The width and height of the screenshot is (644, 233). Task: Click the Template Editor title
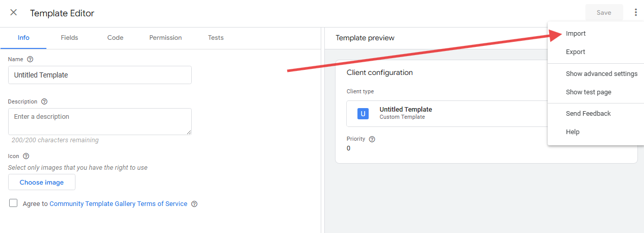(x=62, y=13)
